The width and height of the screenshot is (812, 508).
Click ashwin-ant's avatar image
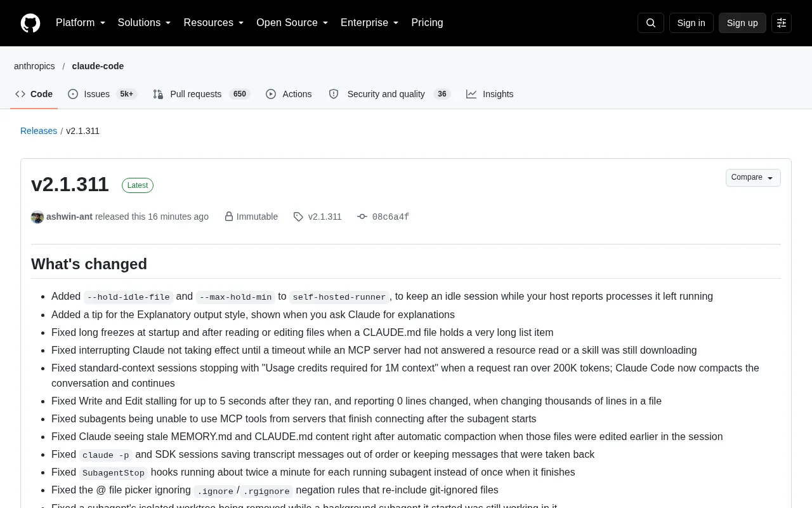tap(37, 217)
